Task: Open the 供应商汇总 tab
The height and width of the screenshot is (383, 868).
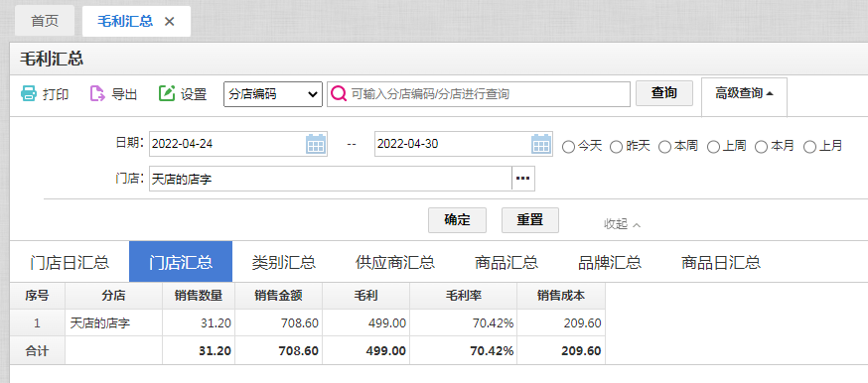Action: 394,262
